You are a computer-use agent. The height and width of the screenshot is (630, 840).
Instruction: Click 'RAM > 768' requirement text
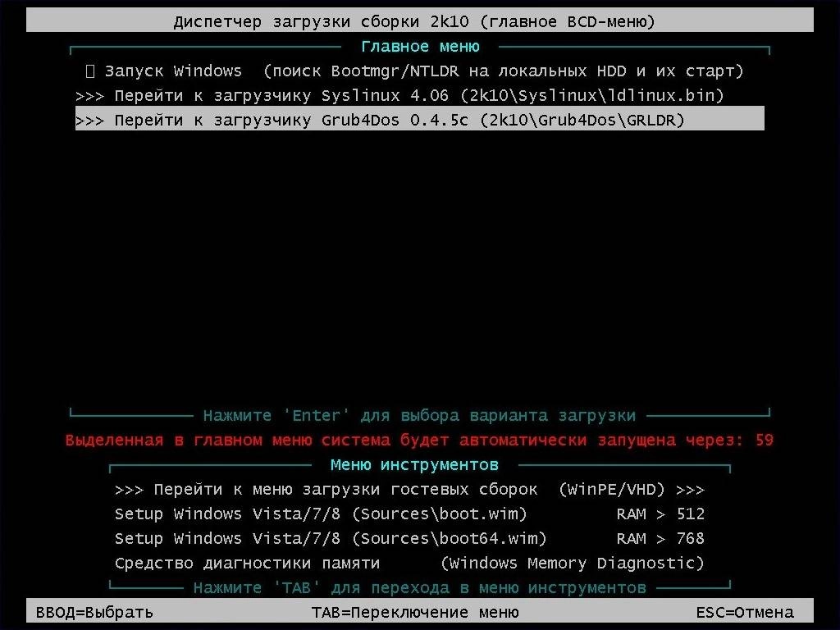point(660,538)
